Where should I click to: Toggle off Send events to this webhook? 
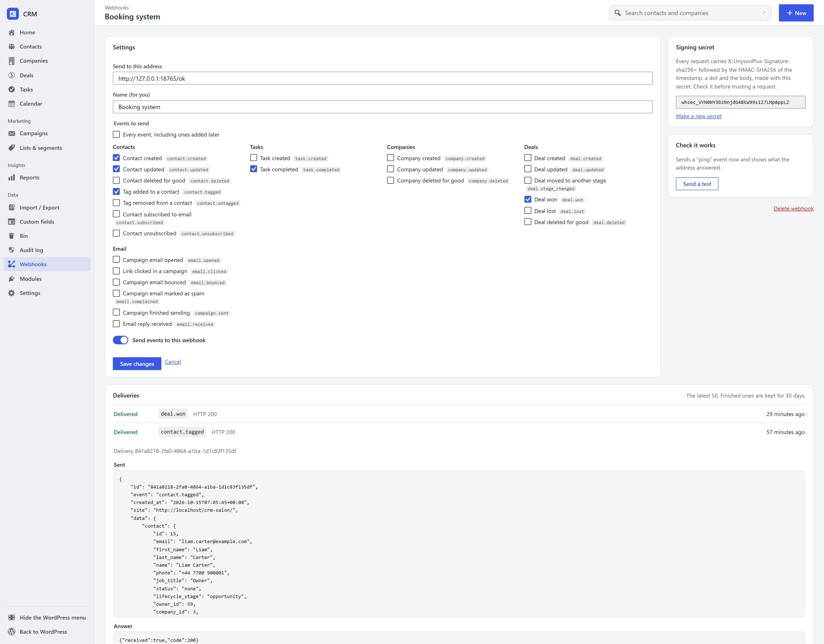pyautogui.click(x=121, y=340)
